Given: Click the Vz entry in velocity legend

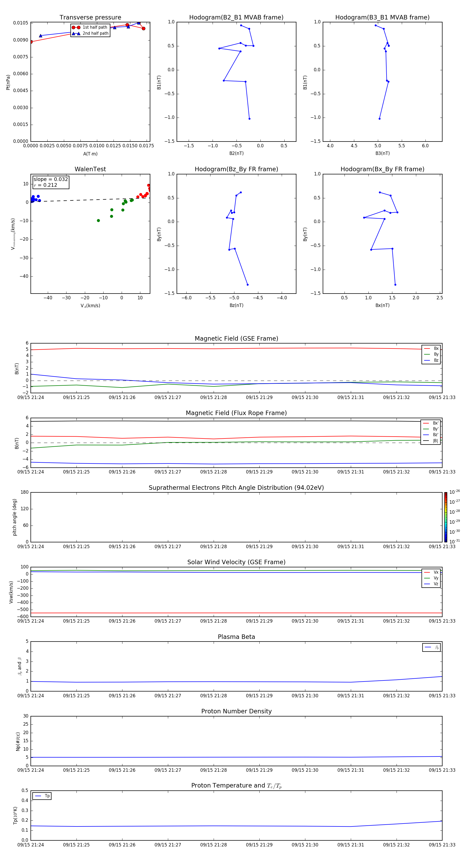Looking at the screenshot, I should [x=431, y=584].
